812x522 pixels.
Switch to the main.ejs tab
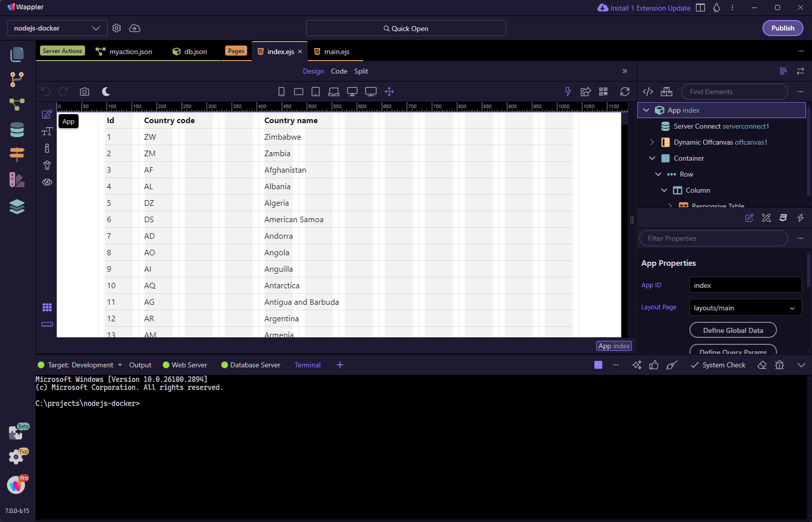(x=332, y=52)
